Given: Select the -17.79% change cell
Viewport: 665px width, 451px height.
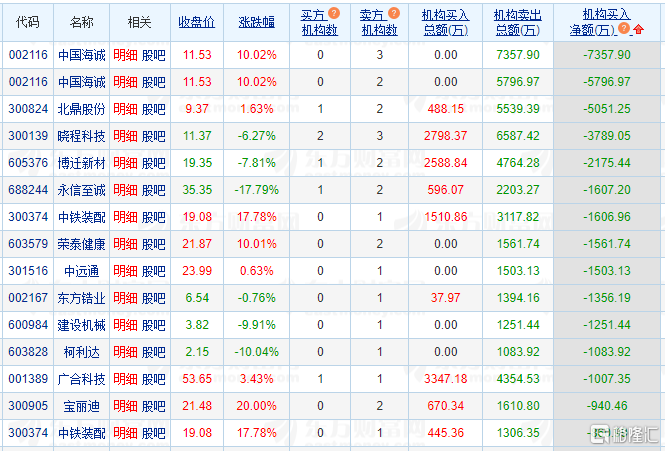Looking at the screenshot, I should point(257,190).
